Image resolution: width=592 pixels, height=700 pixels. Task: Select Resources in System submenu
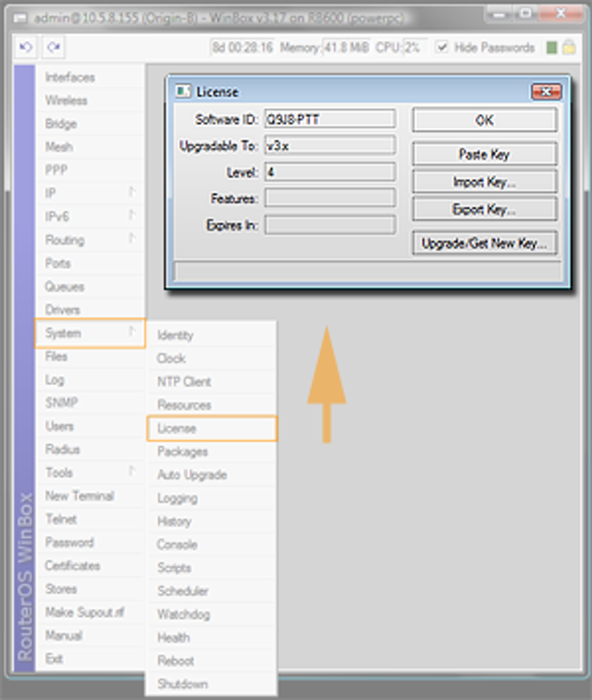click(x=212, y=405)
